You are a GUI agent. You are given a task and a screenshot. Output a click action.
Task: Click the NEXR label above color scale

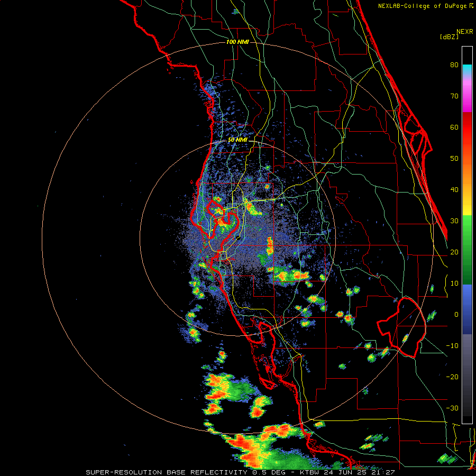[465, 32]
